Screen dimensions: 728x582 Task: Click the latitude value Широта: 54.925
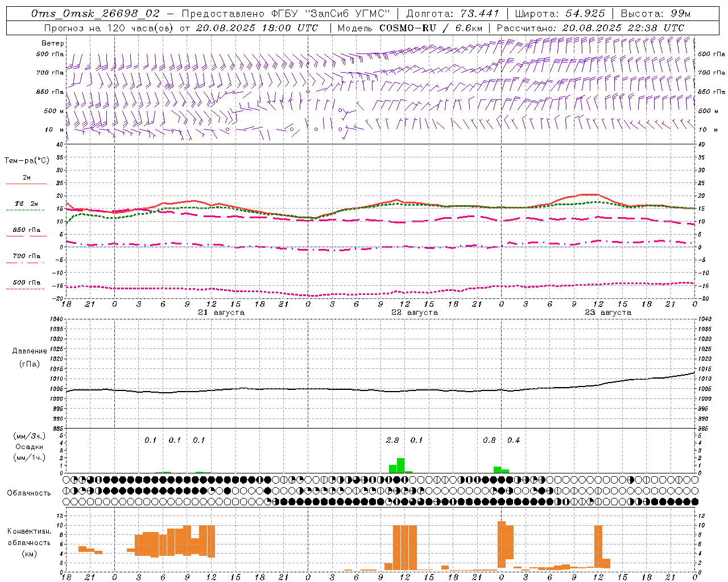coord(560,14)
